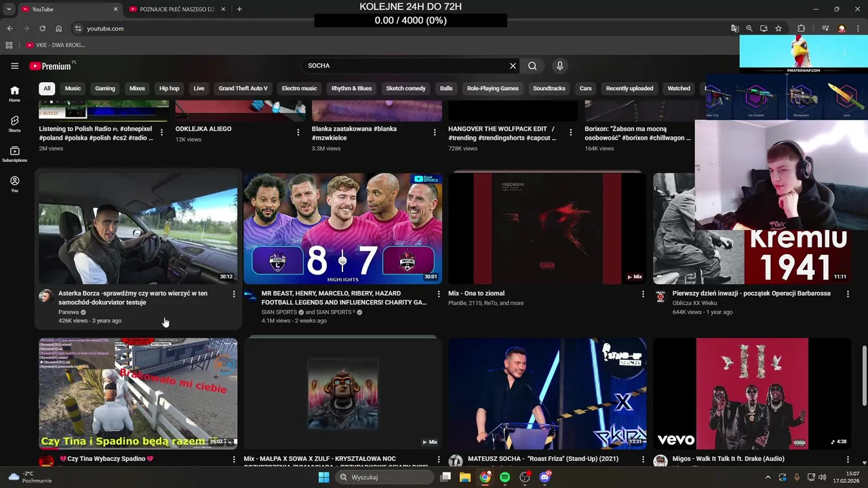The height and width of the screenshot is (488, 868).
Task: Open Task View from the taskbar
Action: [x=446, y=477]
